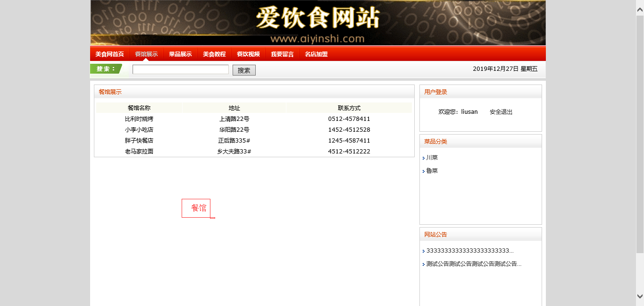Open the 3333333 announcement link
Viewport: 644px width, 306px height.
(469, 251)
